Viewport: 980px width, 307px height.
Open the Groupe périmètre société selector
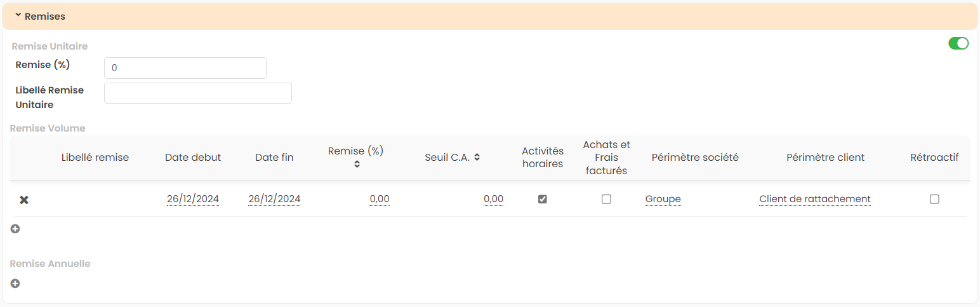(663, 199)
